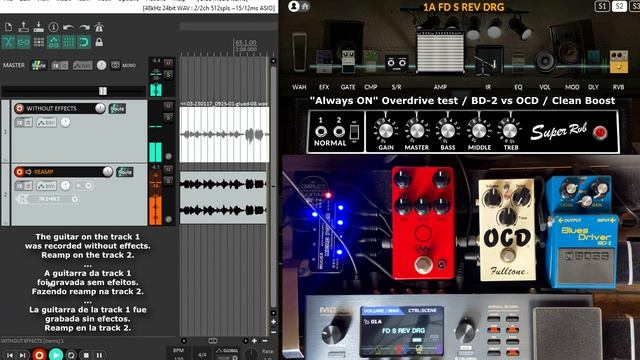Screen dimensions: 640x360
Task: Open FX chain of REAMP track
Action: [x=24, y=186]
